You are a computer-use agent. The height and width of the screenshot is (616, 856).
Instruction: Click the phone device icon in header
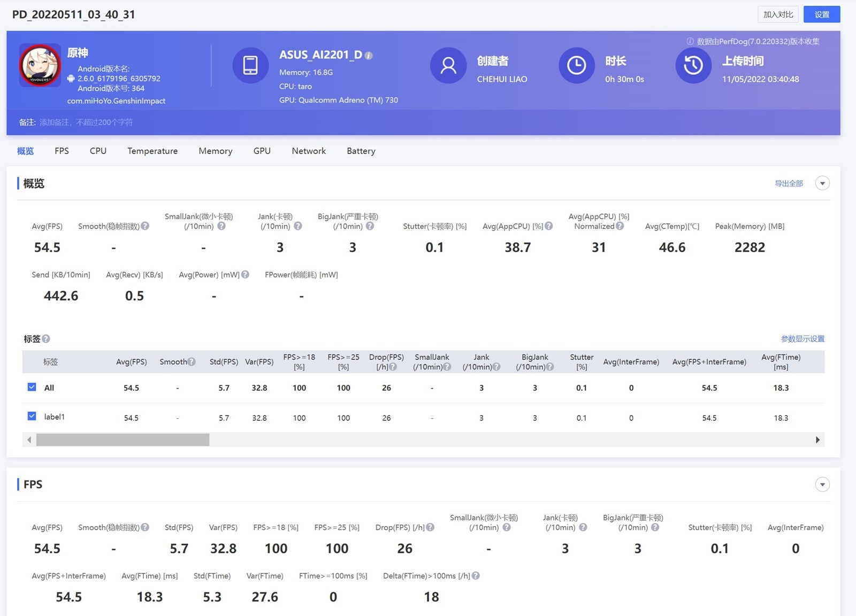coord(250,65)
